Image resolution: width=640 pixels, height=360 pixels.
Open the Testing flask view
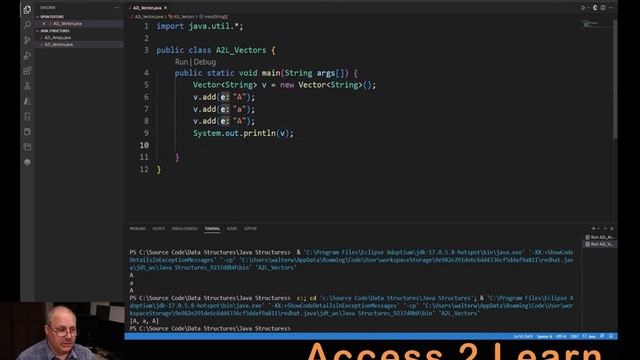tap(27, 86)
